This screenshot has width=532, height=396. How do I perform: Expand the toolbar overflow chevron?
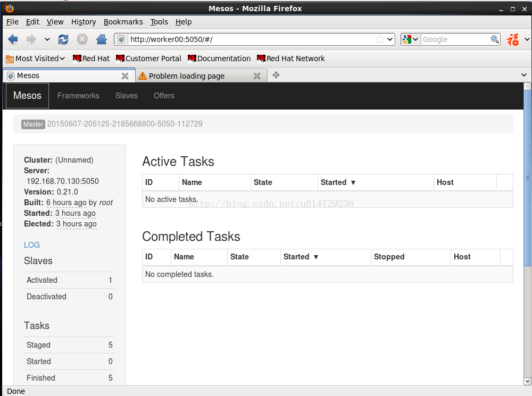point(527,39)
